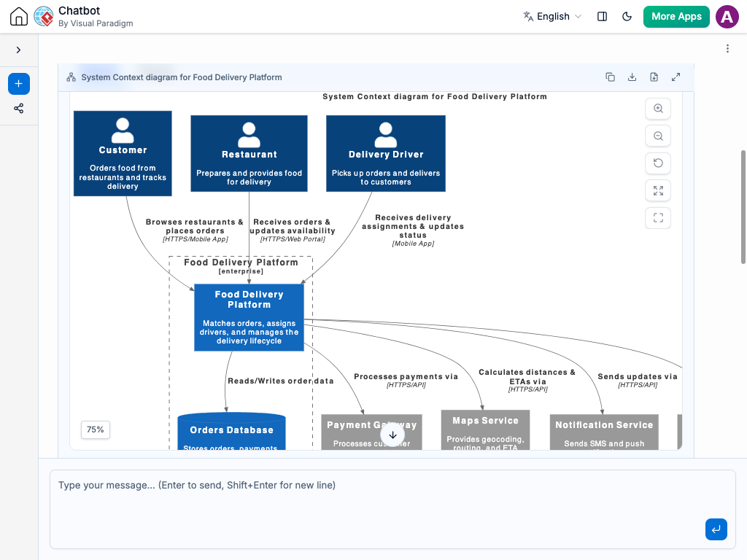This screenshot has height=560, width=747.
Task: Go to the home page icon
Action: point(18,16)
